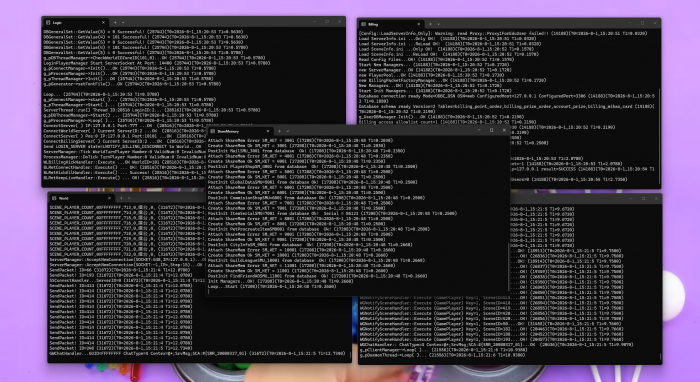Click the 'PostInit GlobalDataSMU5001' line

(x=312, y=182)
